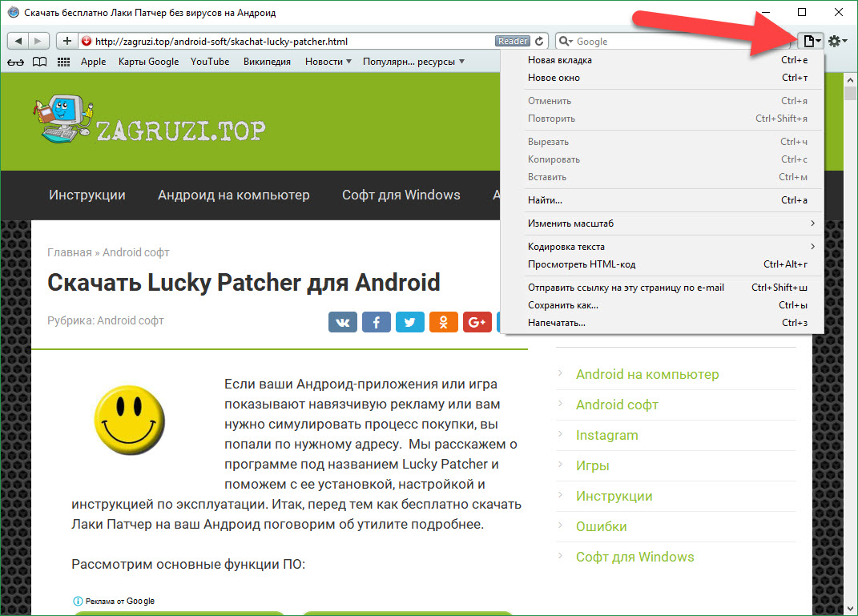Click the reload page icon

[x=539, y=41]
